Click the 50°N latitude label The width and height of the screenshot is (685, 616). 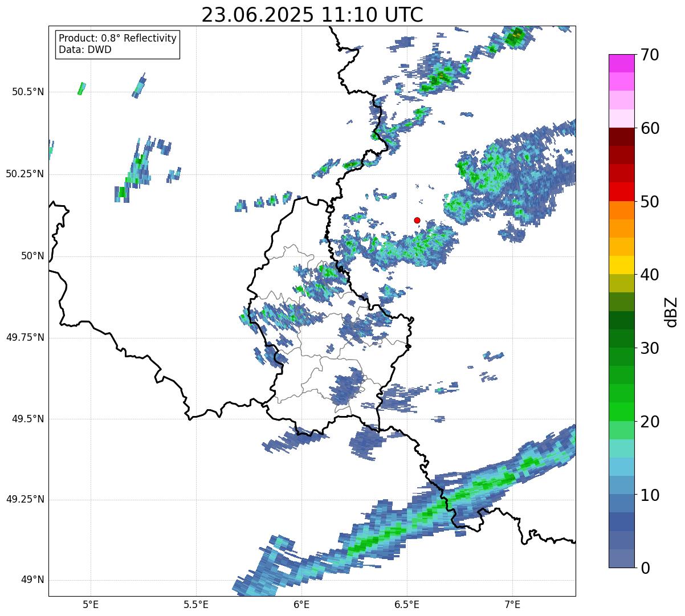tap(32, 256)
